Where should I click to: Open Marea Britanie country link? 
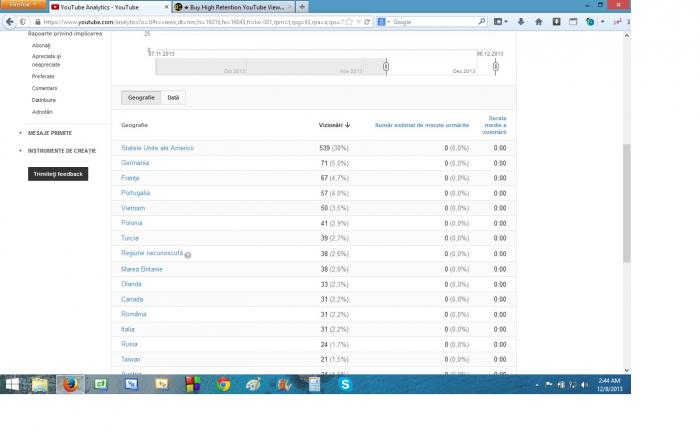[142, 269]
